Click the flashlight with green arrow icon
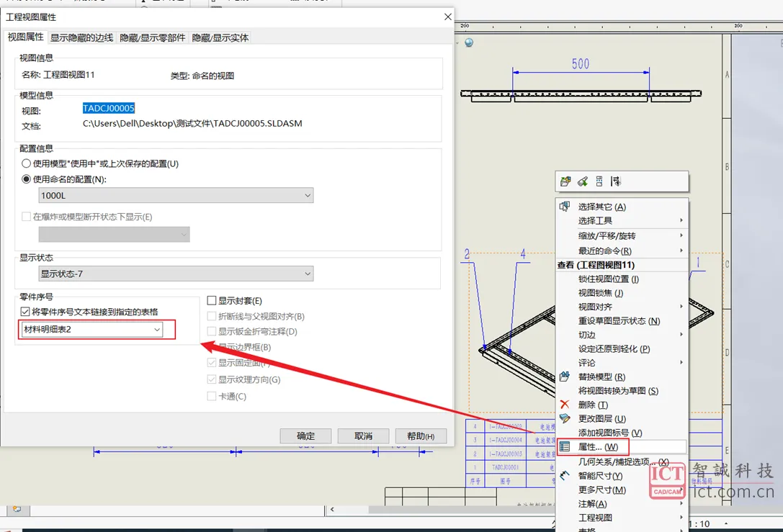Image resolution: width=783 pixels, height=532 pixels. 582,181
